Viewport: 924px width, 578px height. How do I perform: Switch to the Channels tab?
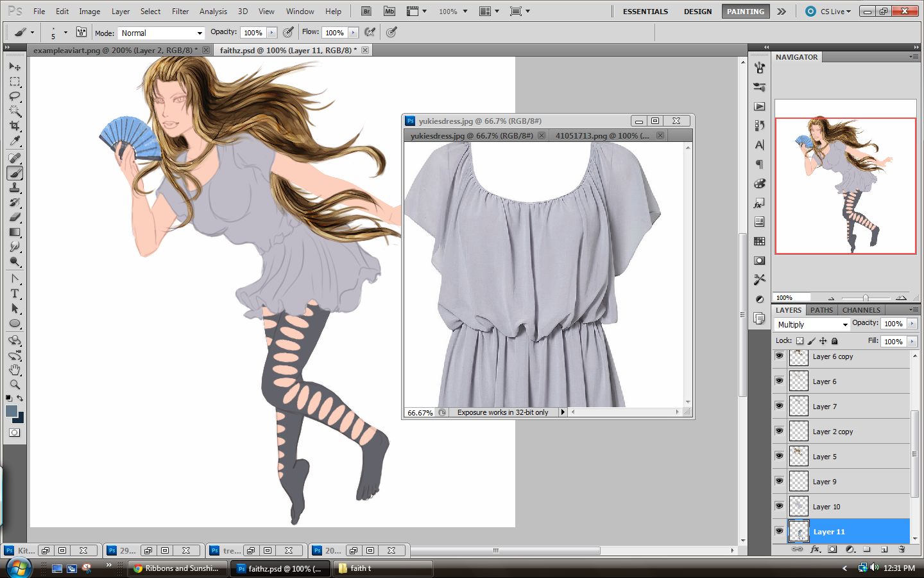coord(861,310)
